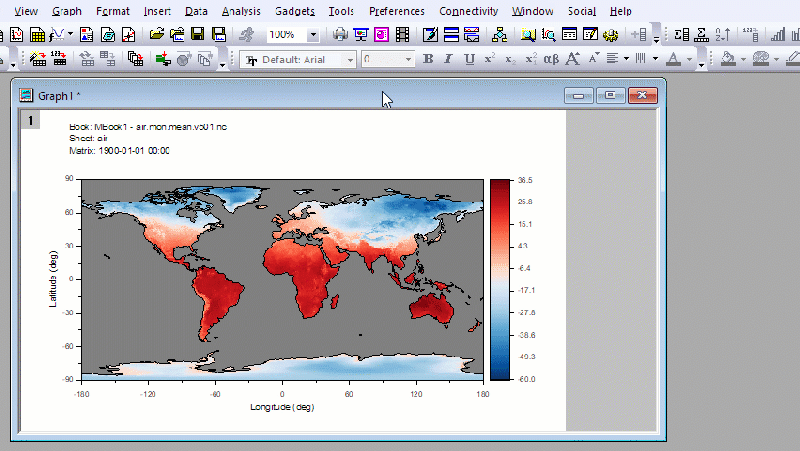
Task: Open the Analysis menu
Action: pyautogui.click(x=240, y=11)
